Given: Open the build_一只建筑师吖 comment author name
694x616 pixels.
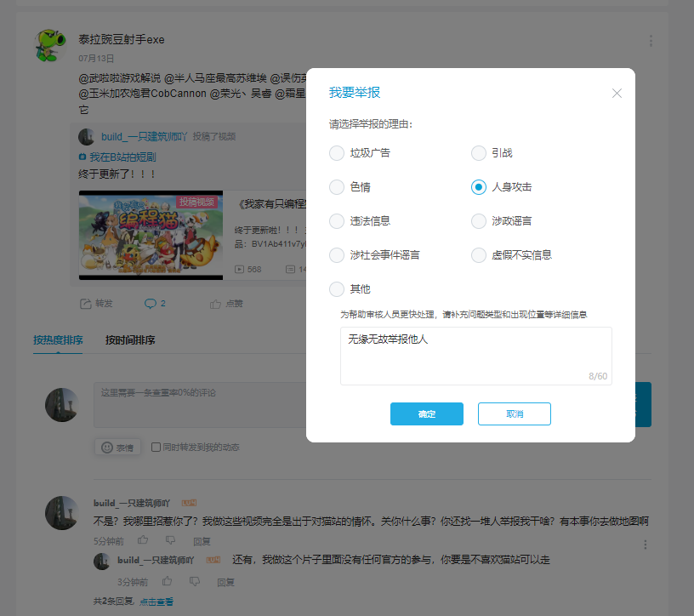Looking at the screenshot, I should coord(132,503).
